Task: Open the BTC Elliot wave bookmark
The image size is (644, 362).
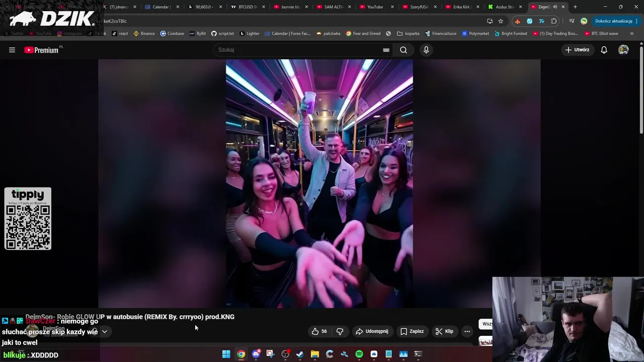Action: pyautogui.click(x=602, y=34)
